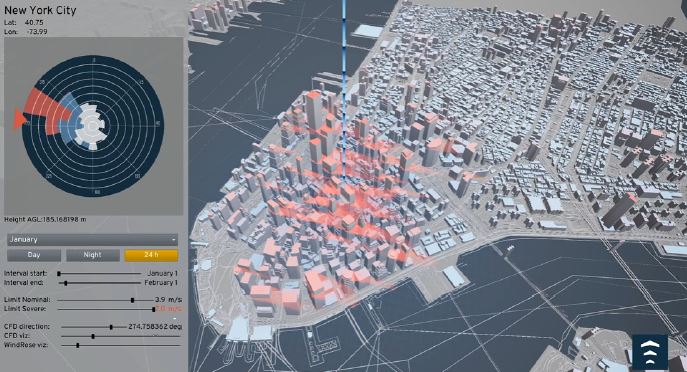Click the red sector of the wind rose

click(x=47, y=110)
